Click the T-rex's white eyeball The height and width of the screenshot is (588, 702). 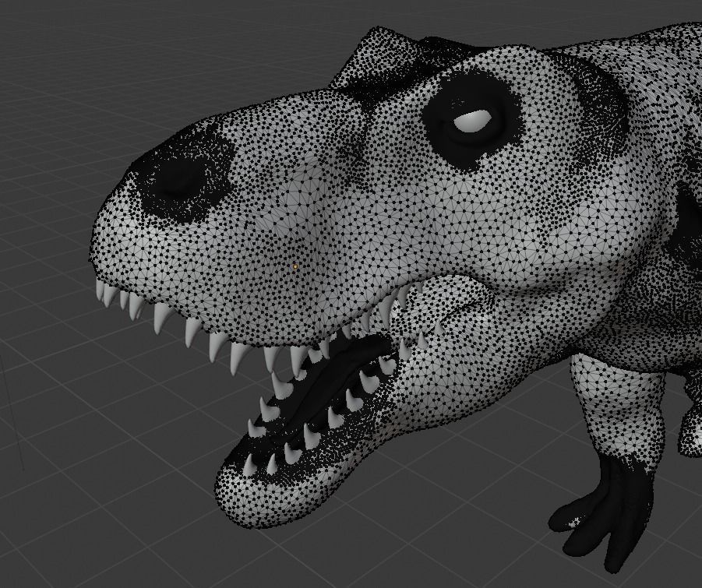472,121
